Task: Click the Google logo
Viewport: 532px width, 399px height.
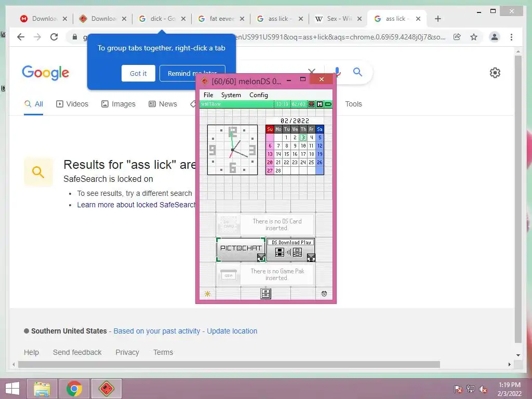Action: pyautogui.click(x=46, y=73)
